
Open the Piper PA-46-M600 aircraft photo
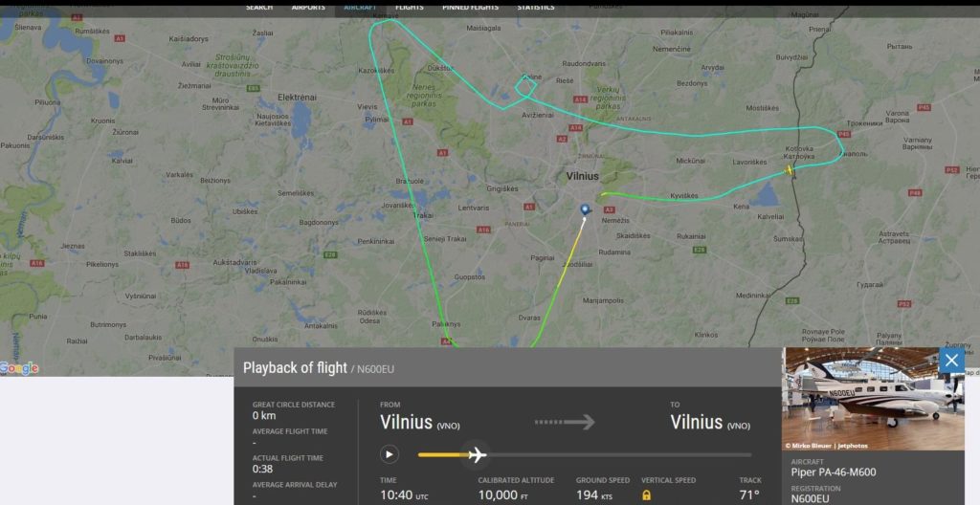point(873,399)
